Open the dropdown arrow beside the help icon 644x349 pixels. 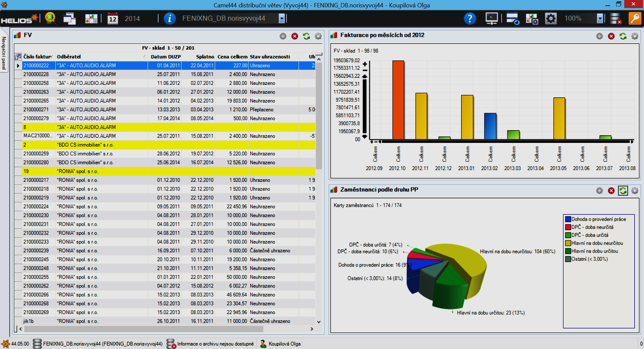pos(479,18)
